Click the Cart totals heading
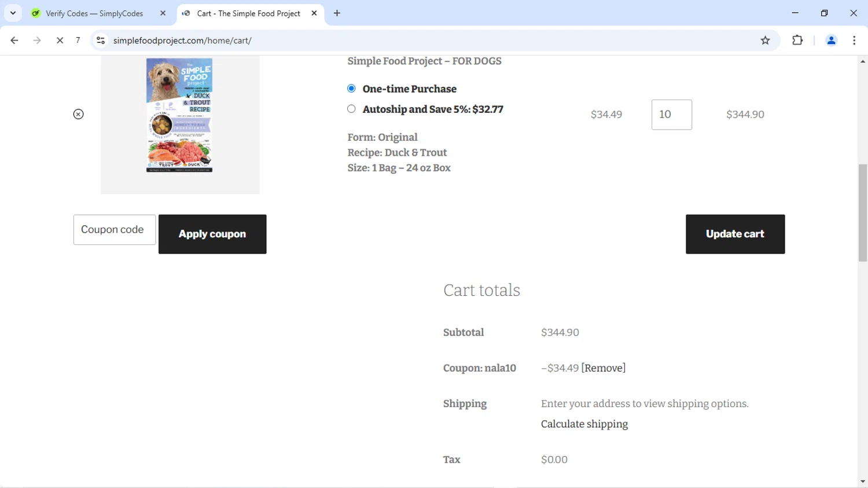Viewport: 868px width, 488px height. (x=481, y=291)
